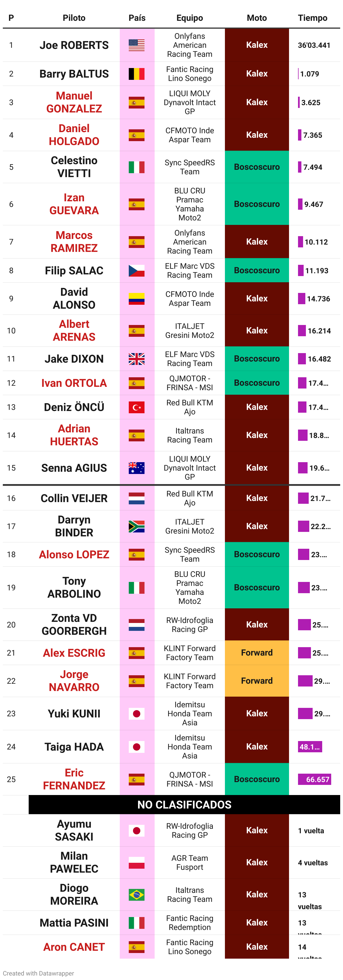
Task: Click the UK flag next to Jake Dixon
Action: click(137, 359)
